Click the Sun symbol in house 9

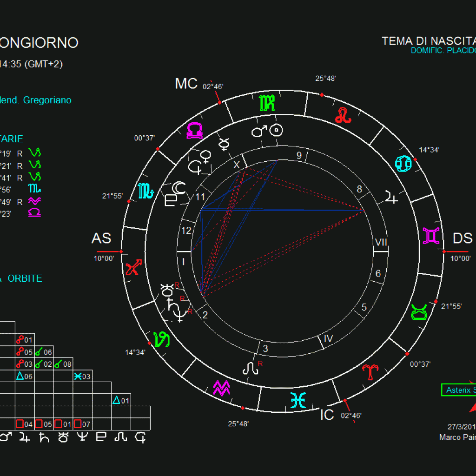pos(277,130)
